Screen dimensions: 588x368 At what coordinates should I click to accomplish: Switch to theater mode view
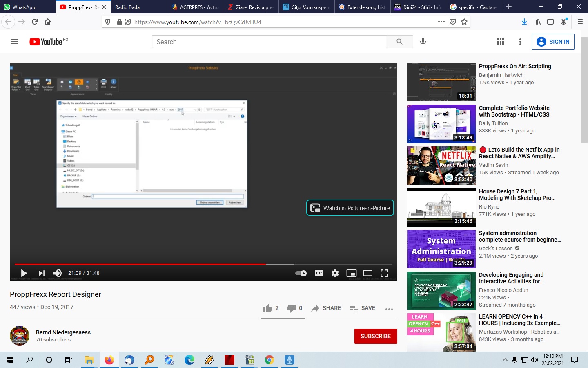pyautogui.click(x=368, y=273)
